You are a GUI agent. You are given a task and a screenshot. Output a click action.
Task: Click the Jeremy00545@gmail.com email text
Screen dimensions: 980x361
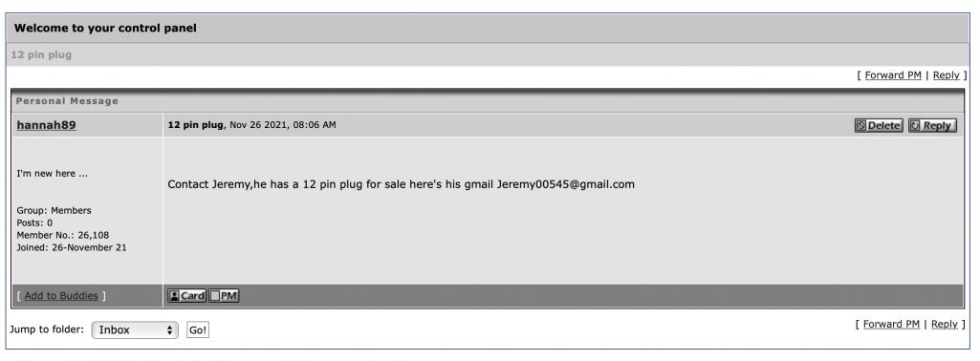566,184
